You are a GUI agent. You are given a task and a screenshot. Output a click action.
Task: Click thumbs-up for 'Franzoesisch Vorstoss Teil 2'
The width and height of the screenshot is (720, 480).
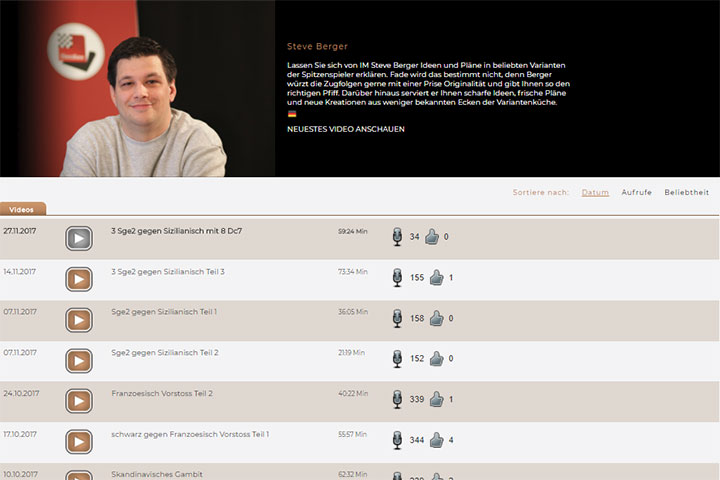436,399
